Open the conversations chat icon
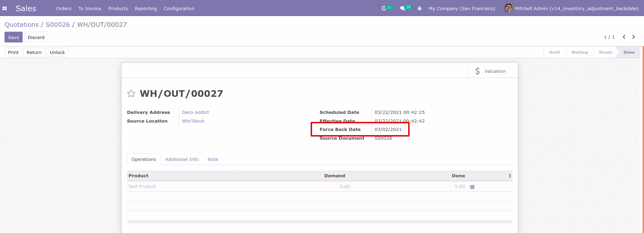The image size is (644, 233). 402,8
